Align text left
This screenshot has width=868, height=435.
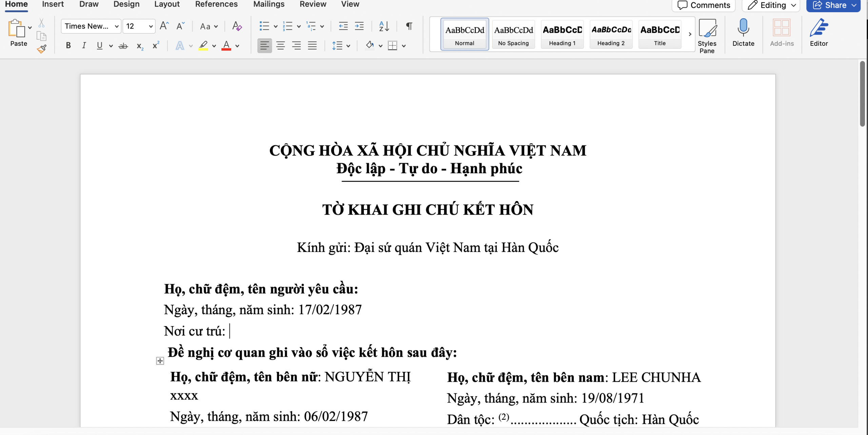tap(264, 46)
